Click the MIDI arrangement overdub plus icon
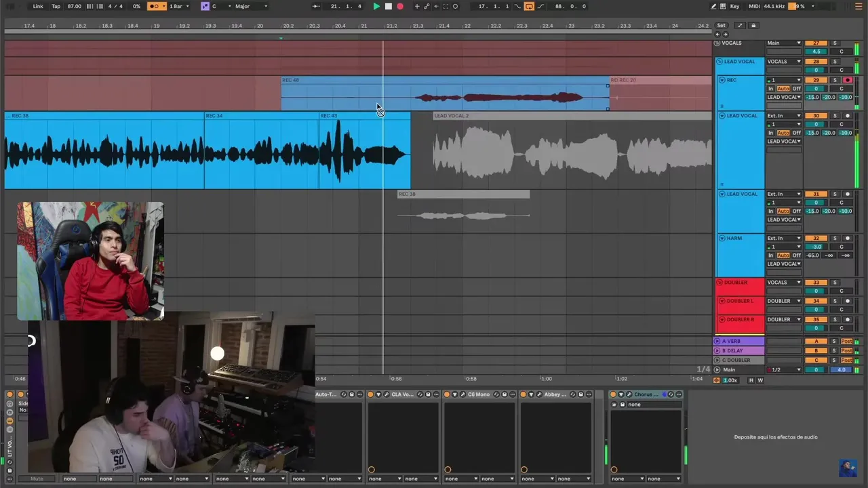Screen dimensions: 868x488 pyautogui.click(x=417, y=6)
